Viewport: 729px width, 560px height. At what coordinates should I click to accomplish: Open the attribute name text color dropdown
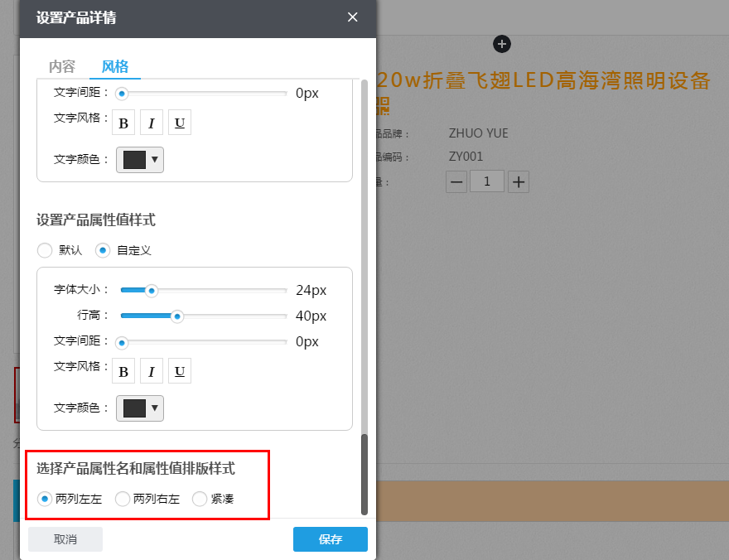coord(139,159)
